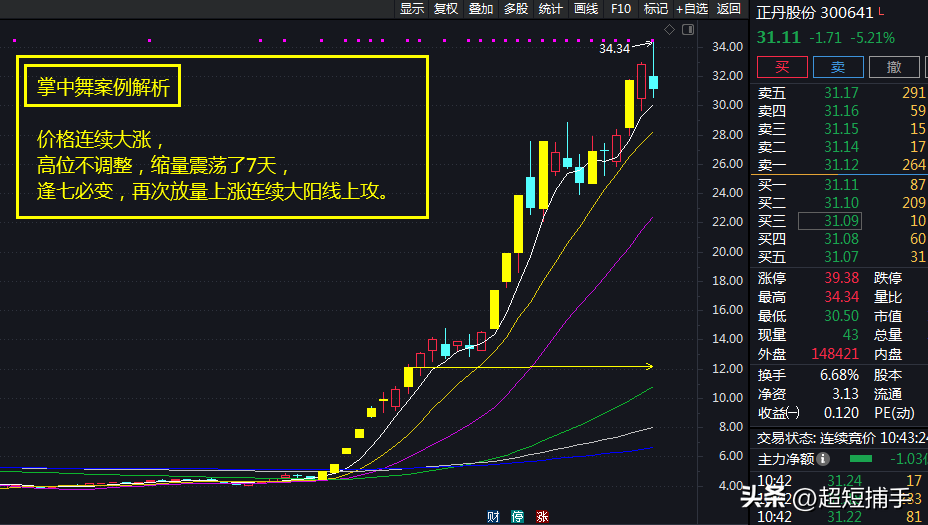Click the 34.00 price axis label
This screenshot has height=525, width=928.
[x=727, y=47]
